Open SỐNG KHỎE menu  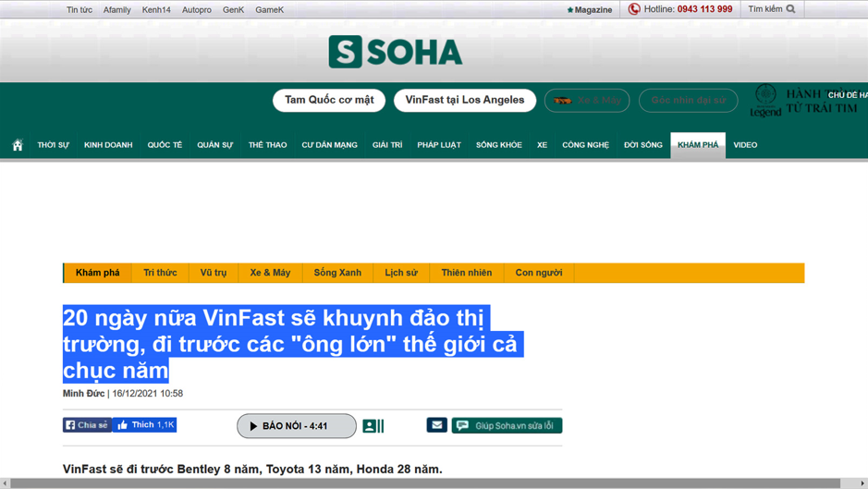[x=499, y=145]
